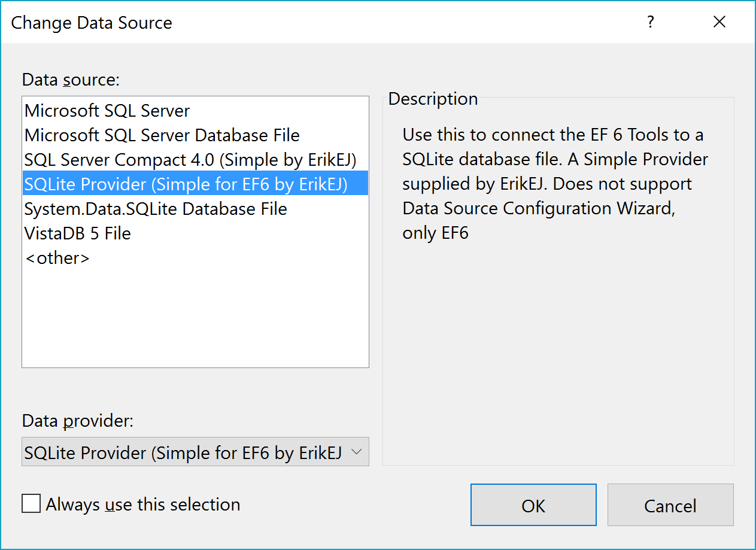Confirm with the OK button
The width and height of the screenshot is (756, 550).
click(533, 505)
